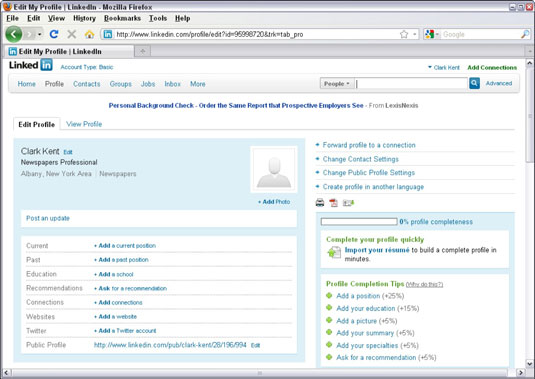Click the blue LinkedIn search button
Screen dimensions: 535x379
pyautogui.click(x=474, y=83)
